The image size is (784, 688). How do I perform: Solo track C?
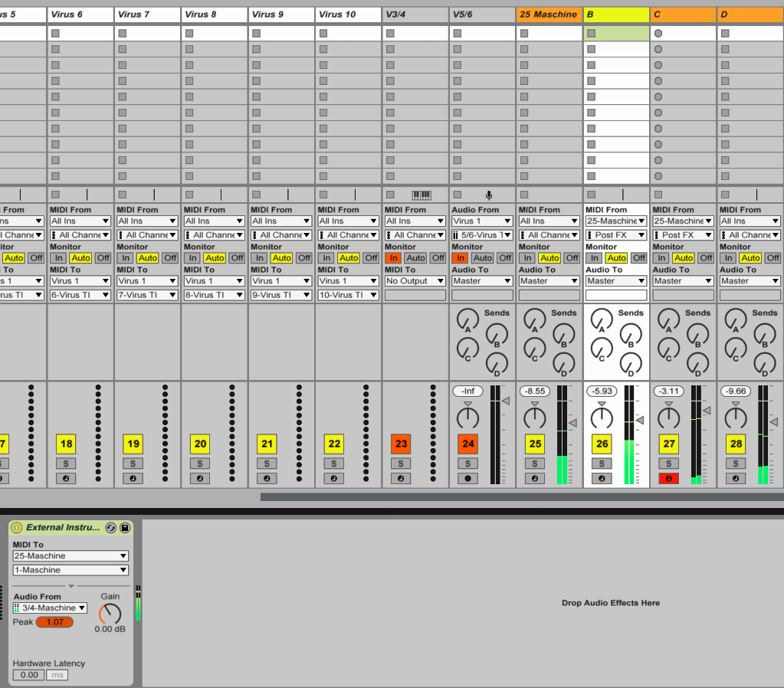pos(669,464)
